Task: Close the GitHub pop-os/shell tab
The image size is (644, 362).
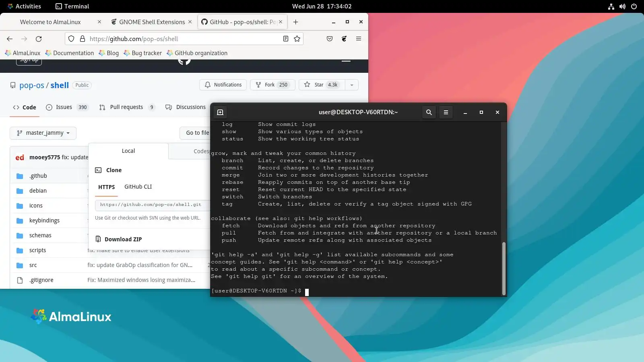Action: coord(281,22)
